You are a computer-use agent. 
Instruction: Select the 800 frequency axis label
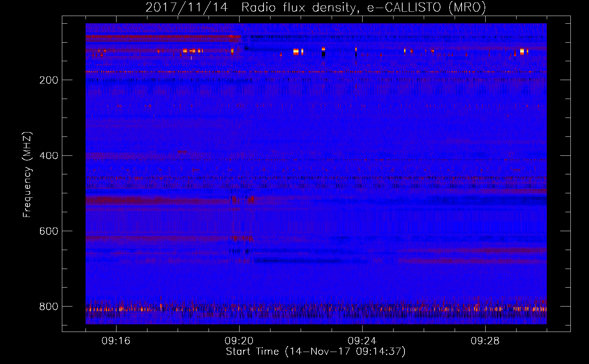point(49,307)
